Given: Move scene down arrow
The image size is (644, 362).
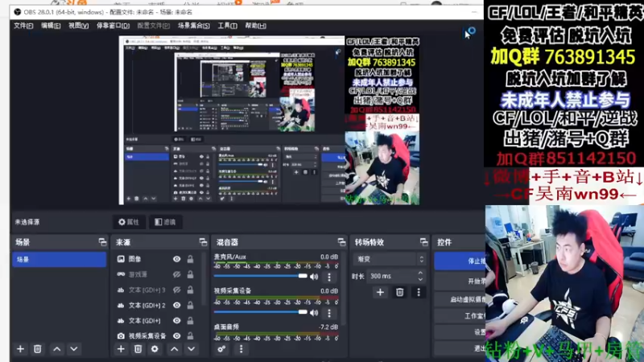Looking at the screenshot, I should click(74, 349).
